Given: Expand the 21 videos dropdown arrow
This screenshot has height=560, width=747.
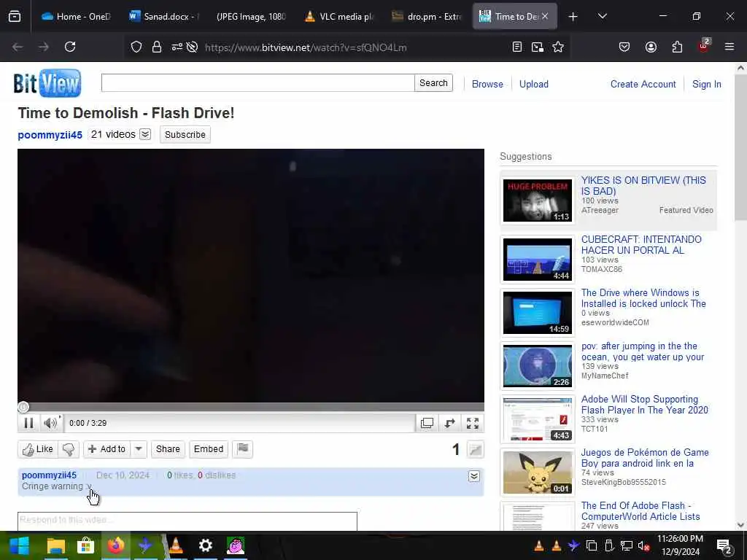Looking at the screenshot, I should (x=145, y=134).
